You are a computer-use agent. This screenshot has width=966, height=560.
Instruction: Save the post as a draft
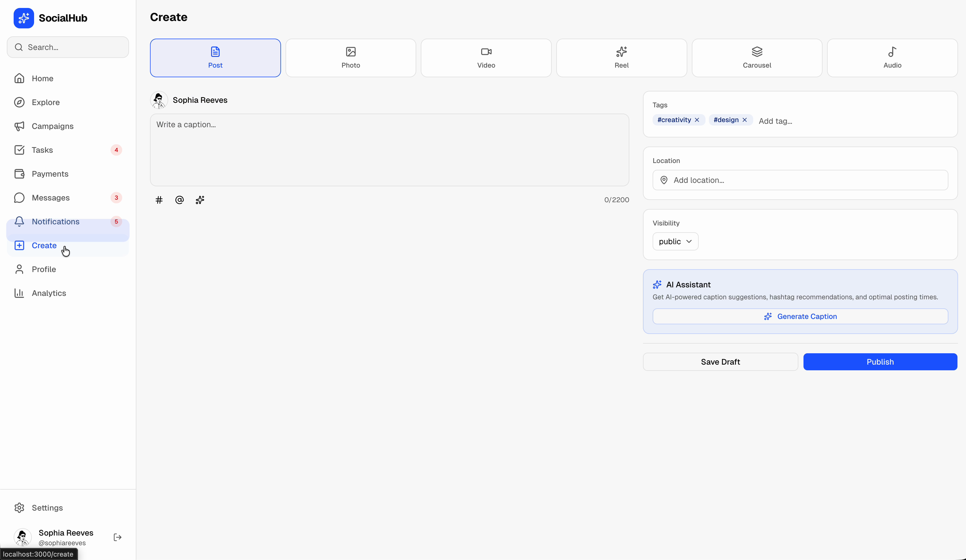pyautogui.click(x=720, y=362)
